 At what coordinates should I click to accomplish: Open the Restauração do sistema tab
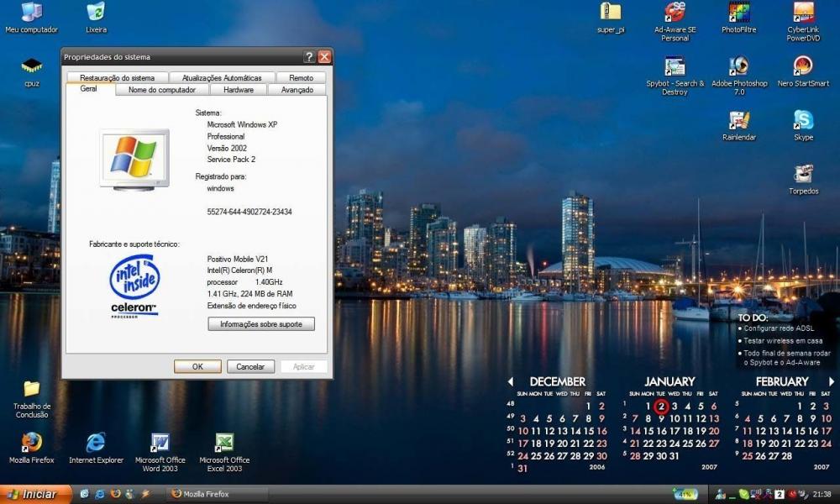tap(117, 78)
